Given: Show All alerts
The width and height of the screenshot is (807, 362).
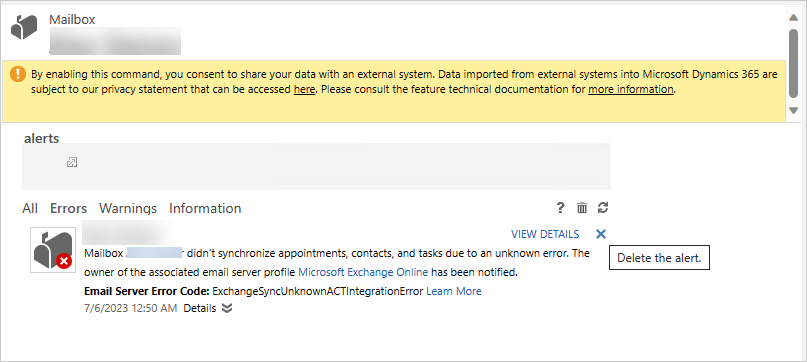Looking at the screenshot, I should point(30,208).
